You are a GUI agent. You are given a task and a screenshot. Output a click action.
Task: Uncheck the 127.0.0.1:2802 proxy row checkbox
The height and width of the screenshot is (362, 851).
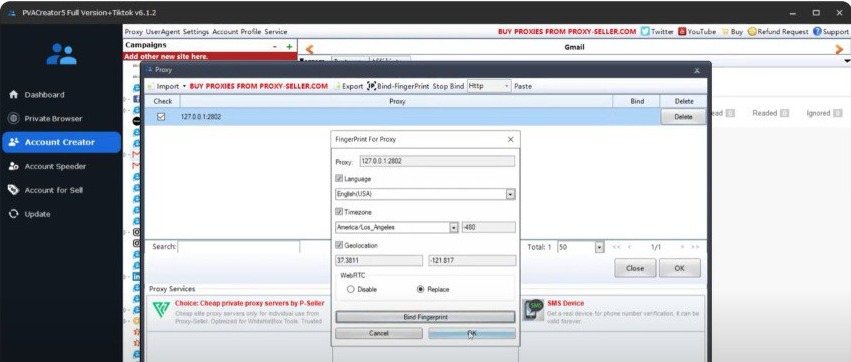pyautogui.click(x=161, y=117)
